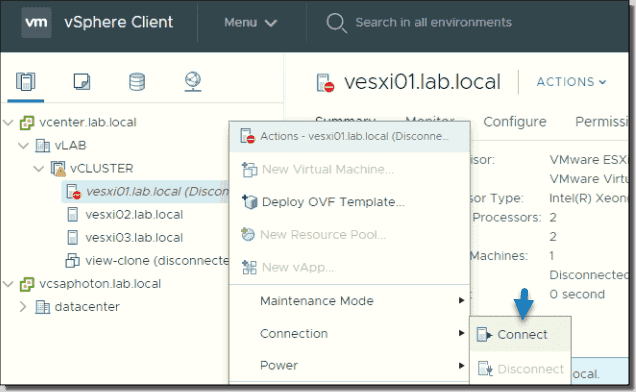Click the disconnected vesxi01 host icon in tree
This screenshot has height=392, width=636.
click(73, 192)
